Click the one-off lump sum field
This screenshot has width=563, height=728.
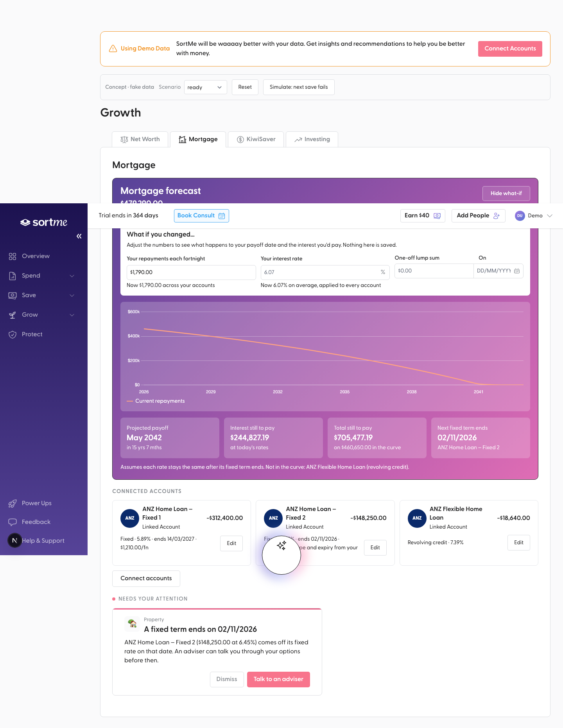click(x=434, y=271)
